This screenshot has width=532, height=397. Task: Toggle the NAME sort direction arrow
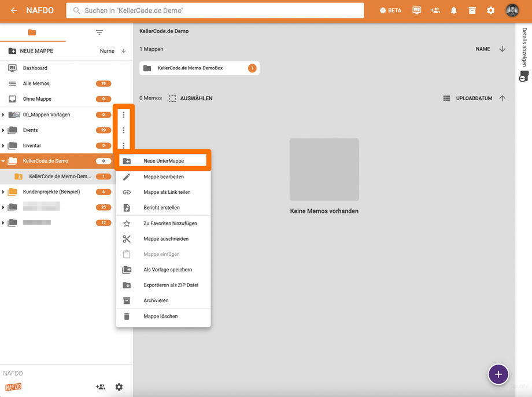(x=503, y=49)
